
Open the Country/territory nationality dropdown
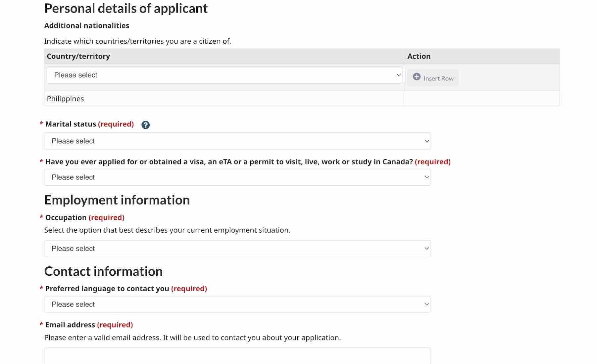tap(224, 75)
